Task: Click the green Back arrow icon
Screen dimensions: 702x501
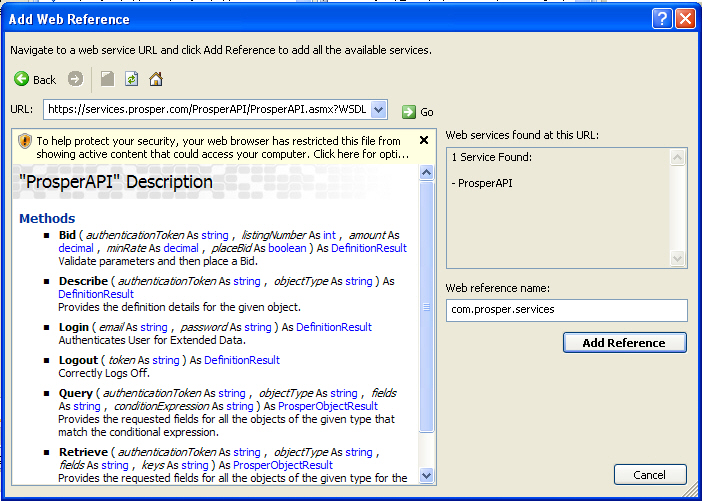Action: (x=21, y=79)
